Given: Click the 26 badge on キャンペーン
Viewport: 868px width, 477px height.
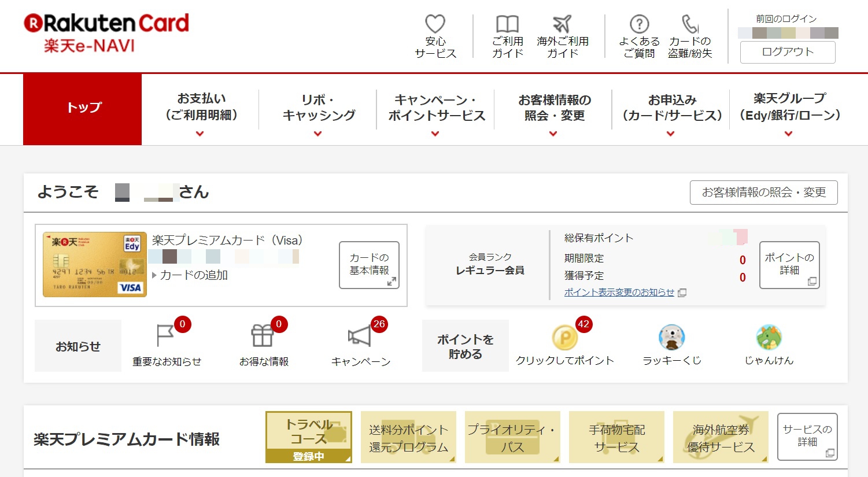Looking at the screenshot, I should click(x=379, y=324).
